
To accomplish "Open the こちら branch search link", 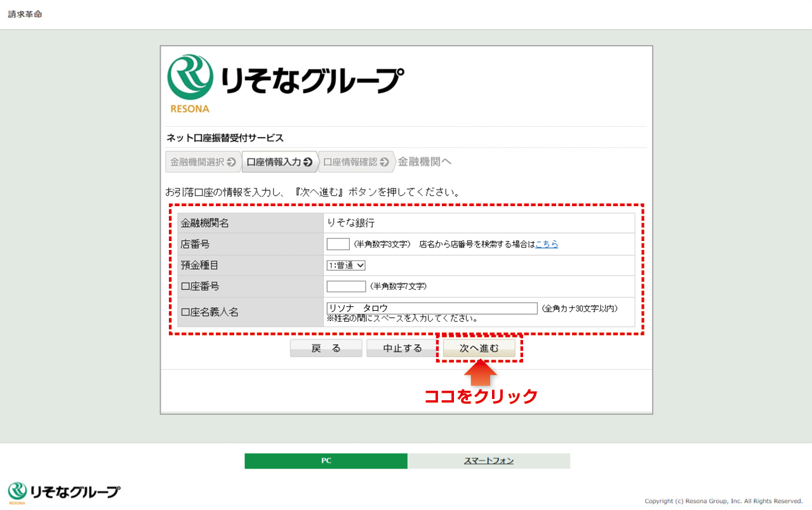I will click(547, 244).
